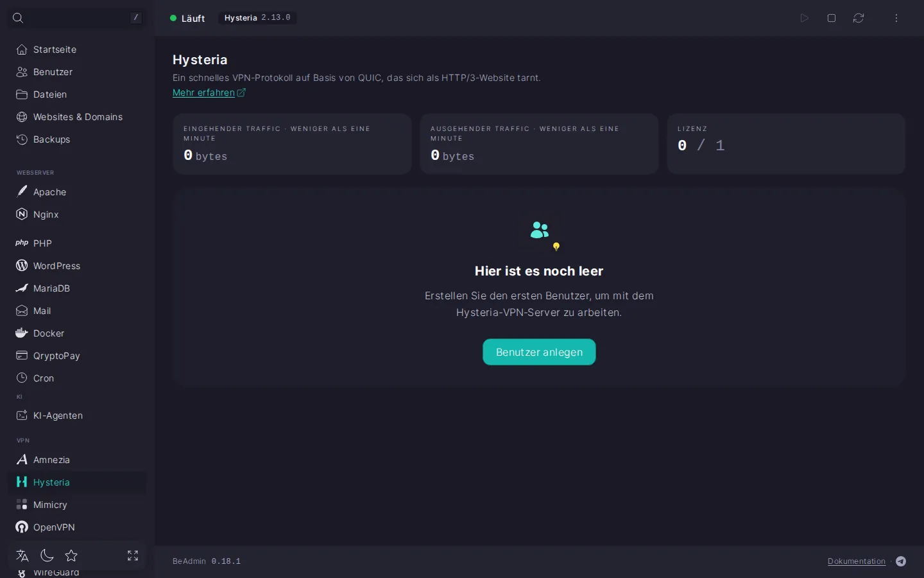Viewport: 924px width, 578px height.
Task: Click the BeAdmin 0.18.1 version text
Action: (207, 561)
